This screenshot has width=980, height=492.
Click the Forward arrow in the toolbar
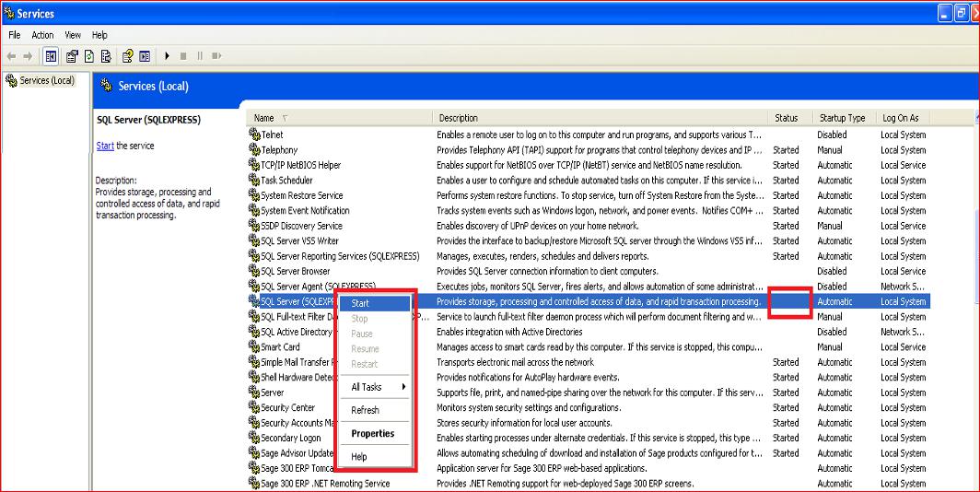point(28,56)
